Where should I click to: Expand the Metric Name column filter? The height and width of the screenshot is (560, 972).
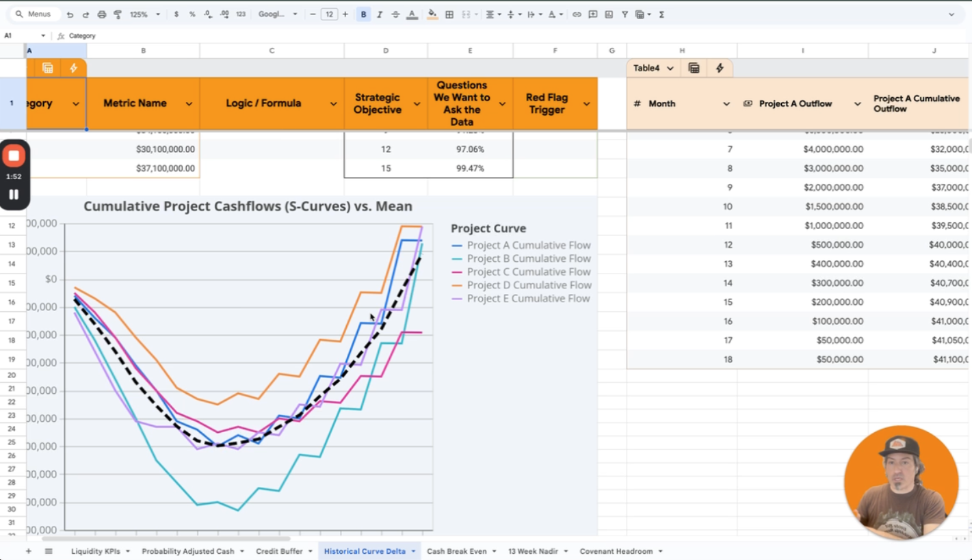189,104
